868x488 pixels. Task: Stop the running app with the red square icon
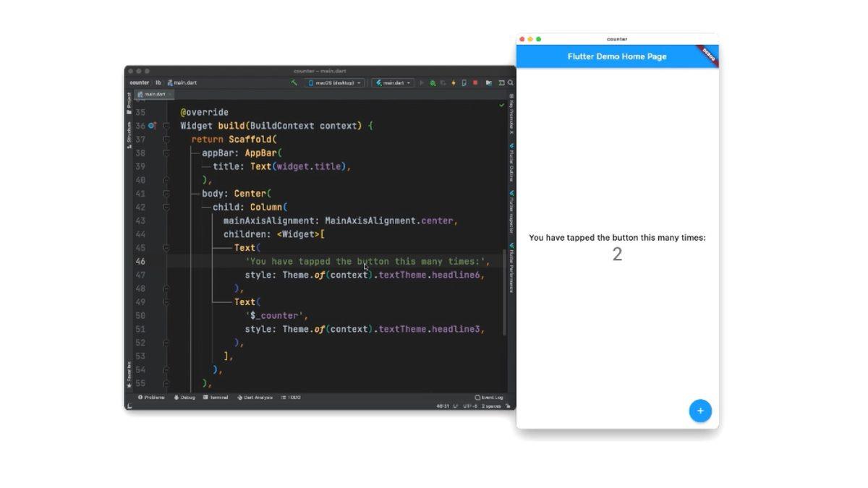tap(474, 82)
